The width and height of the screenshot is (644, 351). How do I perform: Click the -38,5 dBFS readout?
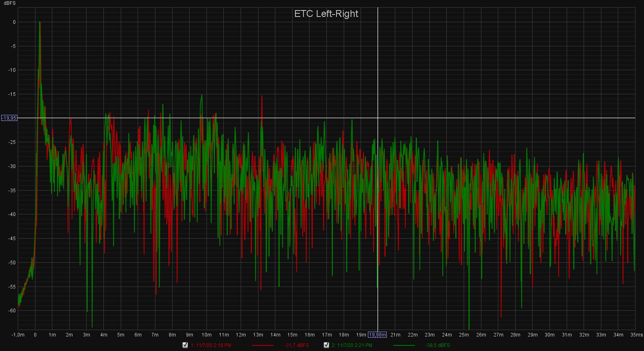(438, 345)
